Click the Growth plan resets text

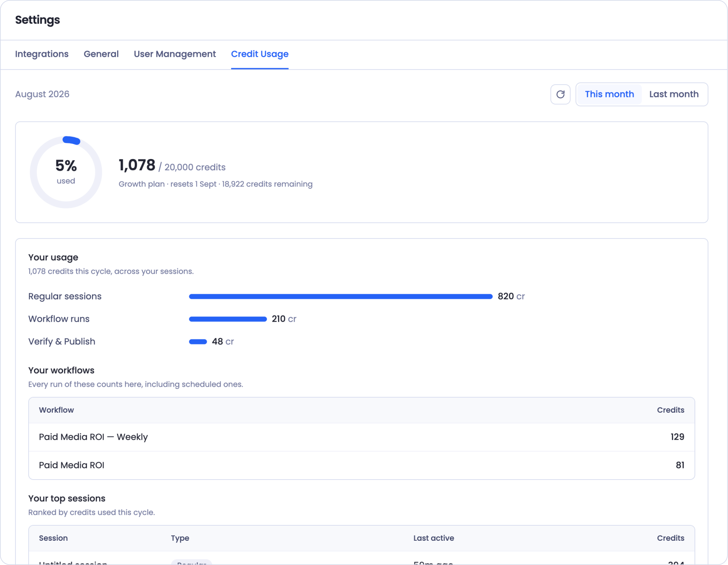point(216,184)
